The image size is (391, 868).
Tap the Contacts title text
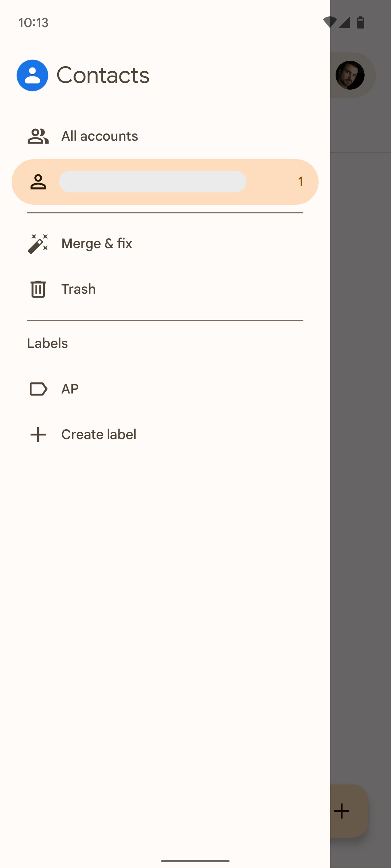104,75
